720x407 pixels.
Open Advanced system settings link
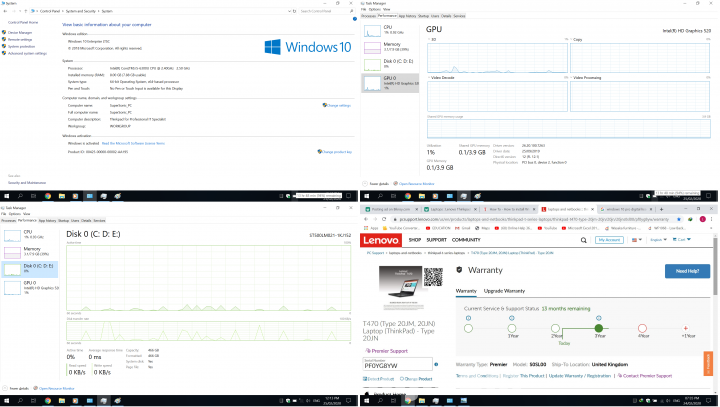[x=27, y=53]
